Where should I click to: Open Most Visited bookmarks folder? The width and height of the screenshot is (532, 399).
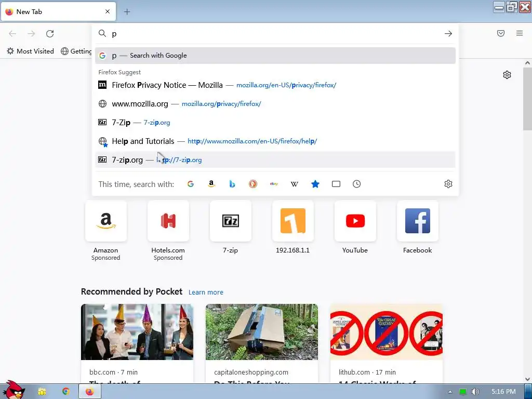tap(30, 51)
